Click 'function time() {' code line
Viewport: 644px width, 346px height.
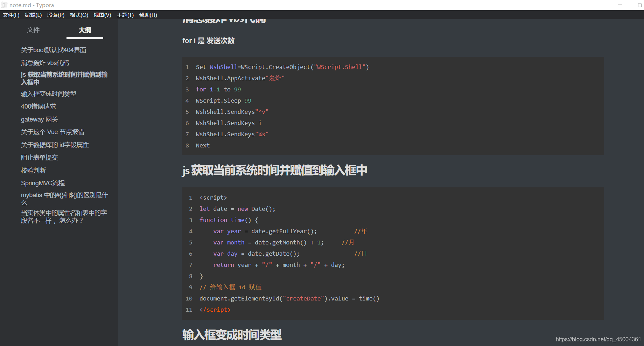point(229,220)
